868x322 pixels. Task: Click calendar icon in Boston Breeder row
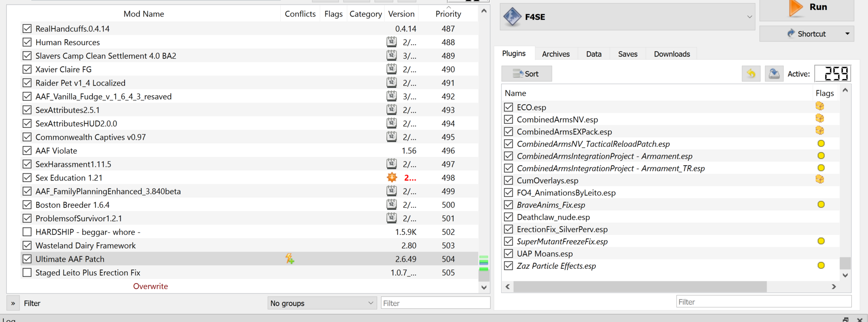point(392,205)
